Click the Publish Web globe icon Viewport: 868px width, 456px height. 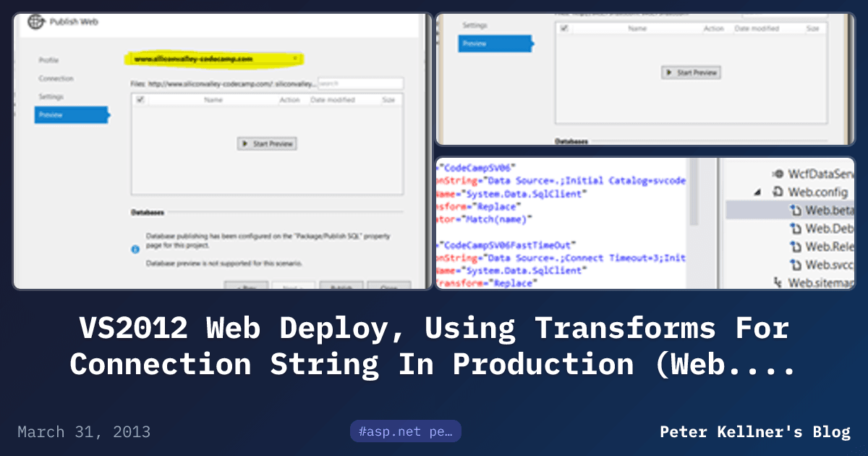[35, 22]
